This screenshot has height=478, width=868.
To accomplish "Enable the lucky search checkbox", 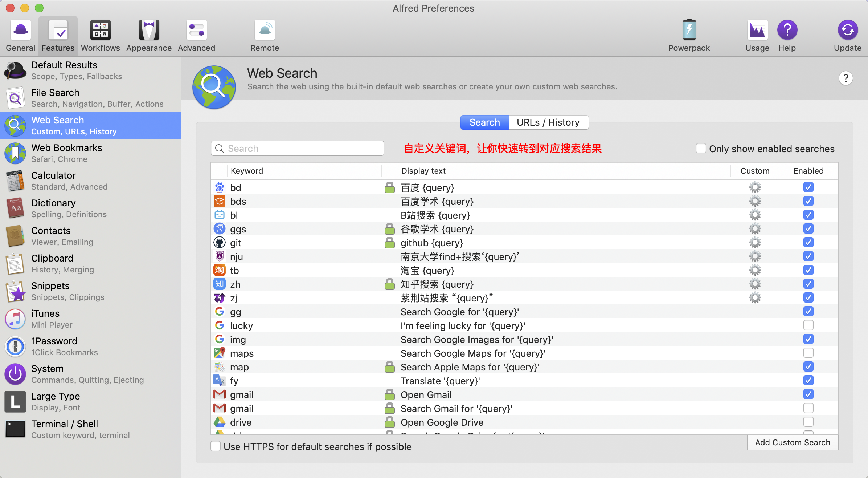I will pyautogui.click(x=808, y=325).
